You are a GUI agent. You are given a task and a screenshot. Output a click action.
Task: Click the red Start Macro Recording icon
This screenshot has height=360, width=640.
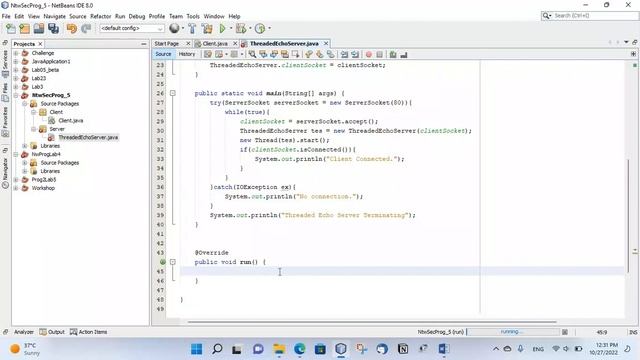369,54
